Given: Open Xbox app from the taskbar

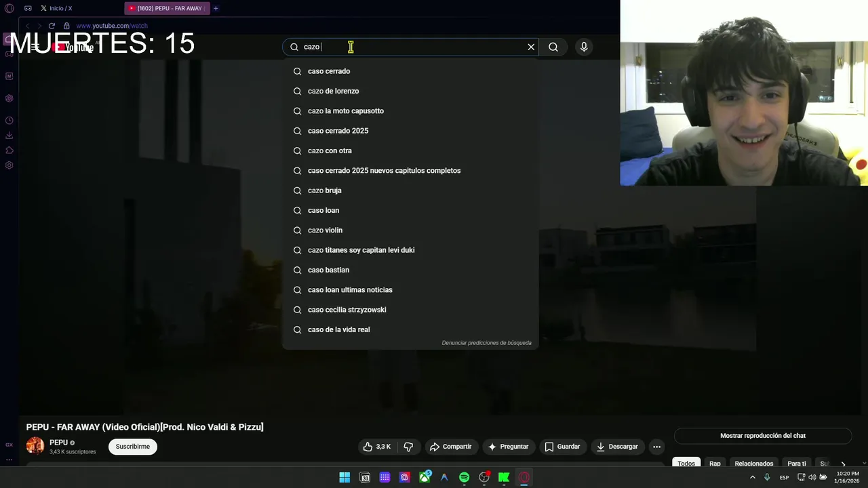Looking at the screenshot, I should tap(425, 477).
